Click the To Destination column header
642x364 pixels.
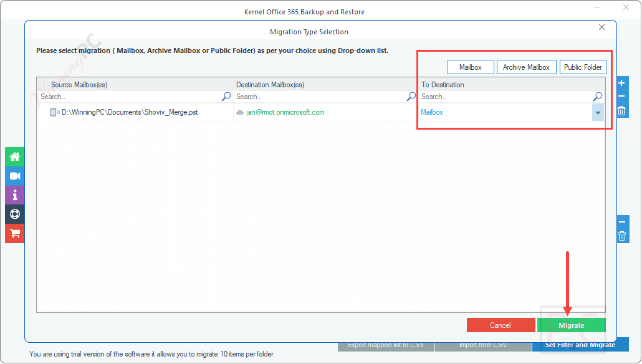coord(443,85)
